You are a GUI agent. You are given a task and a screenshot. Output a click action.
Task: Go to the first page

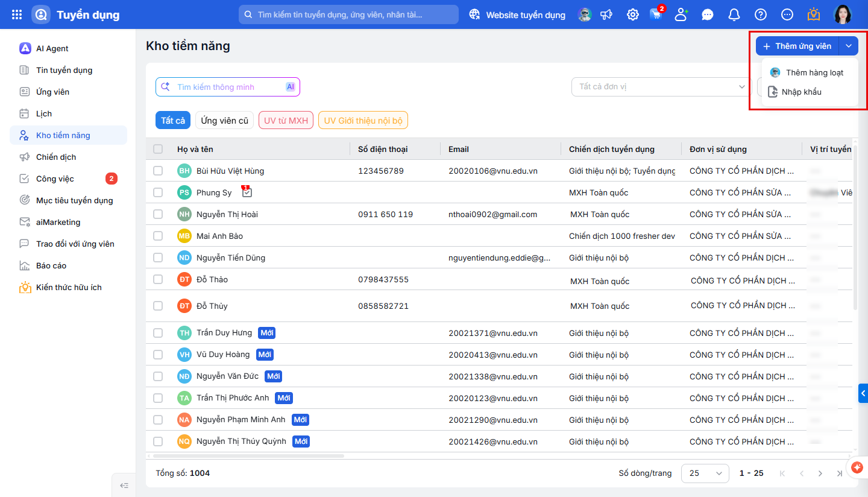782,473
